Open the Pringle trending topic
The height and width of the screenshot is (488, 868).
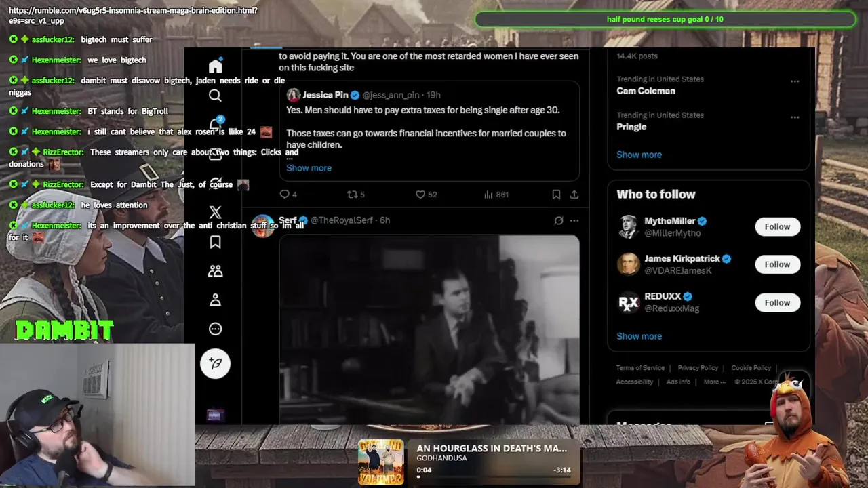coord(631,127)
